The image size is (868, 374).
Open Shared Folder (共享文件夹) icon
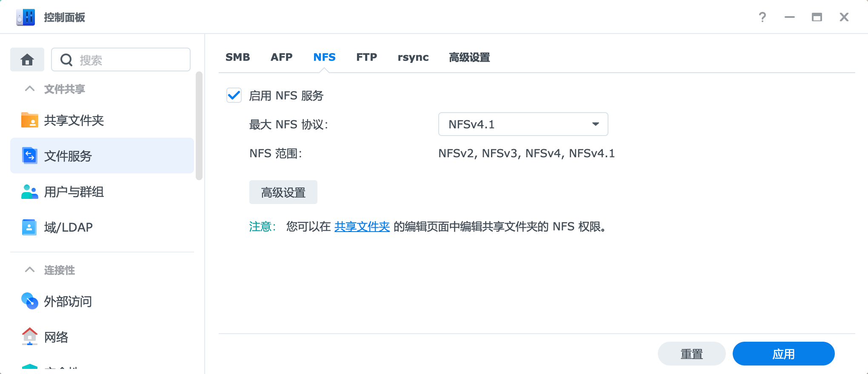click(30, 120)
